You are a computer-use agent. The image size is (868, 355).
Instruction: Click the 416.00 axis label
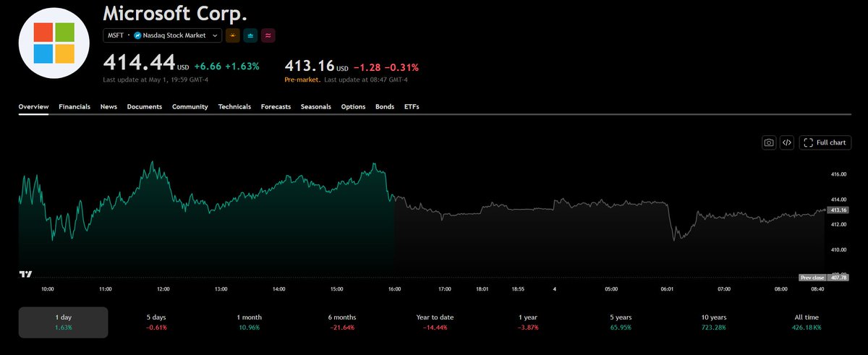point(839,174)
